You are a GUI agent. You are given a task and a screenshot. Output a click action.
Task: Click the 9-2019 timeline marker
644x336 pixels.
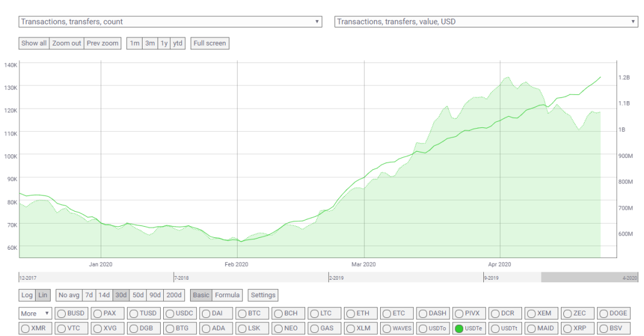tap(491, 278)
